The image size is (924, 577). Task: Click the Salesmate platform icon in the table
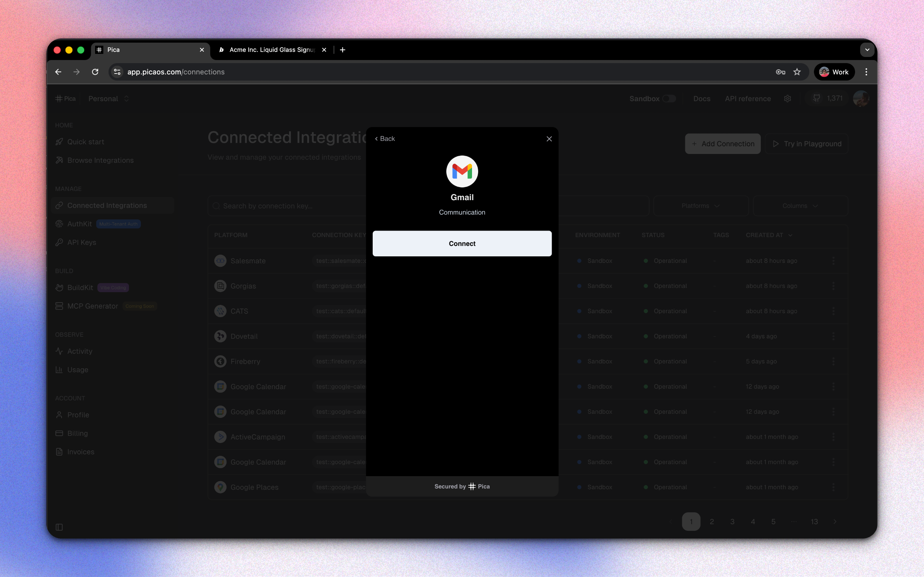click(220, 261)
